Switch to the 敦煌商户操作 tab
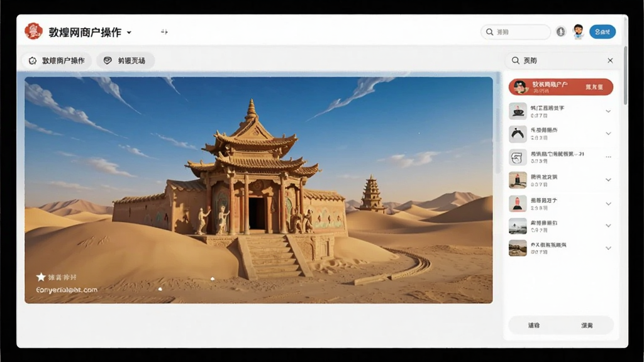 pyautogui.click(x=57, y=61)
